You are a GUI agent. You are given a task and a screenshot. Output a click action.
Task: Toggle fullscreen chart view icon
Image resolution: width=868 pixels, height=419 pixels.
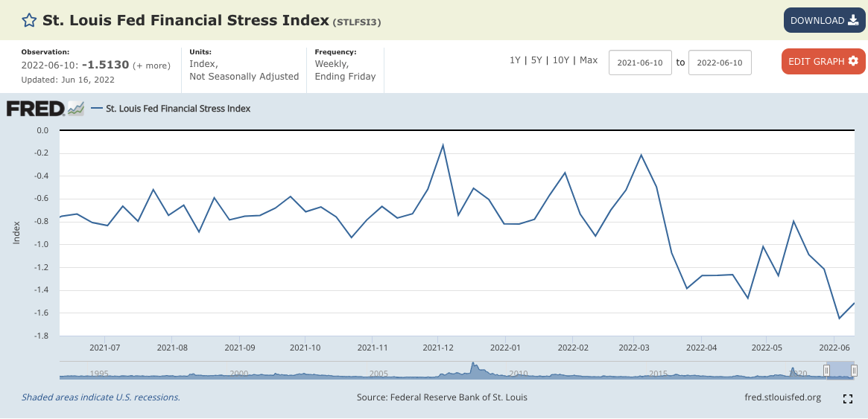tap(848, 399)
